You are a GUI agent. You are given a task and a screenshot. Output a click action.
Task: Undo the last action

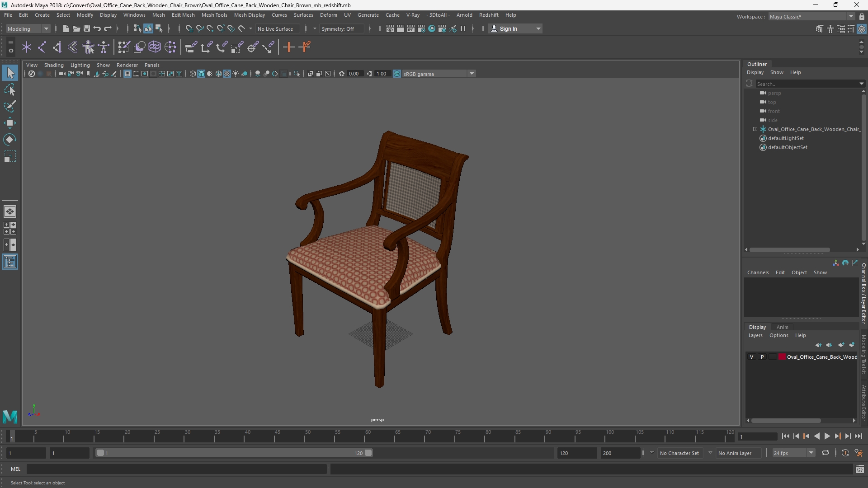[x=97, y=29]
